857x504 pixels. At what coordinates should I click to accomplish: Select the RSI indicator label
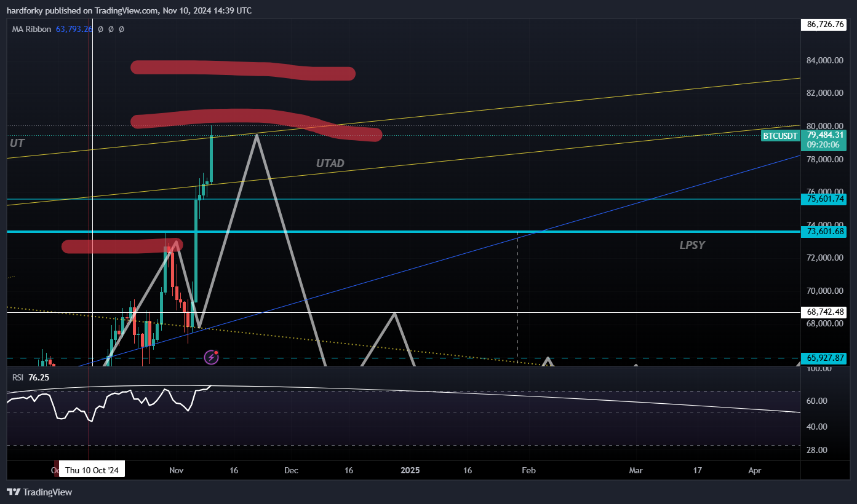coord(17,377)
